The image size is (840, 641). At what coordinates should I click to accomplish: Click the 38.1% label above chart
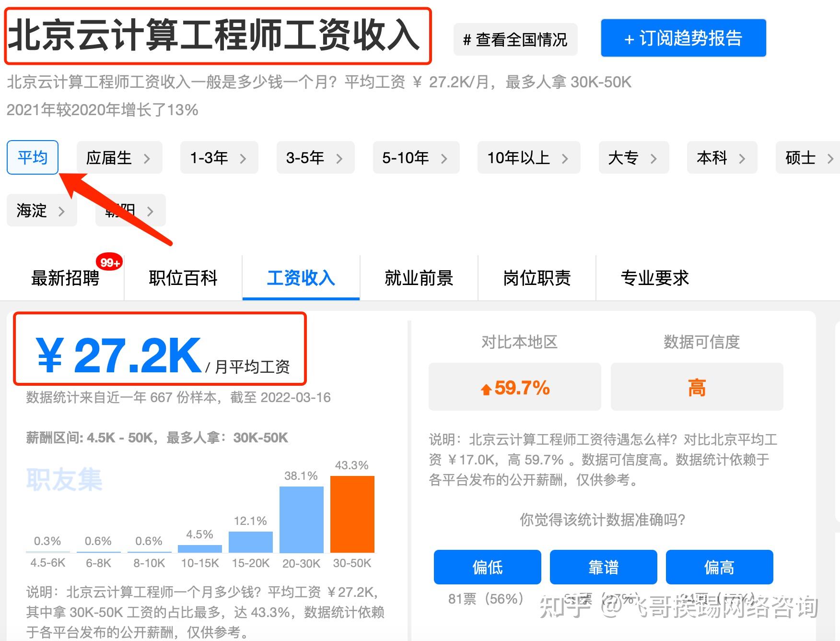tap(301, 475)
